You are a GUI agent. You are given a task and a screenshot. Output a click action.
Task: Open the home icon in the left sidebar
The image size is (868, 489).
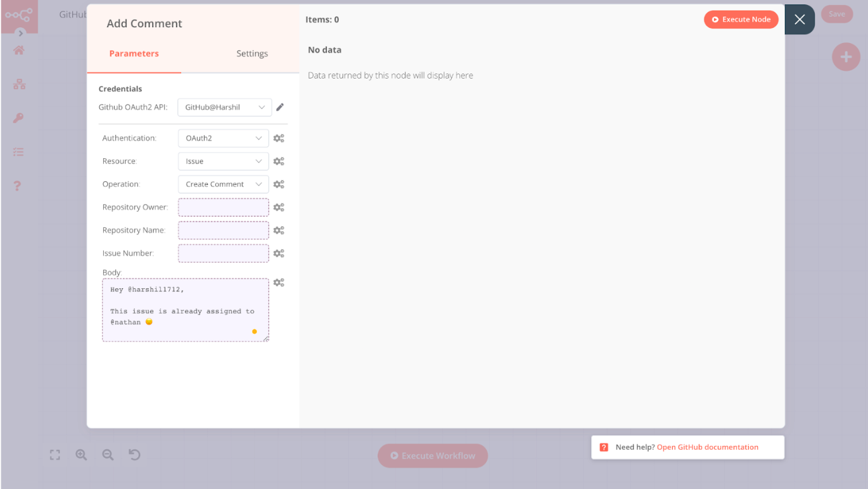18,51
